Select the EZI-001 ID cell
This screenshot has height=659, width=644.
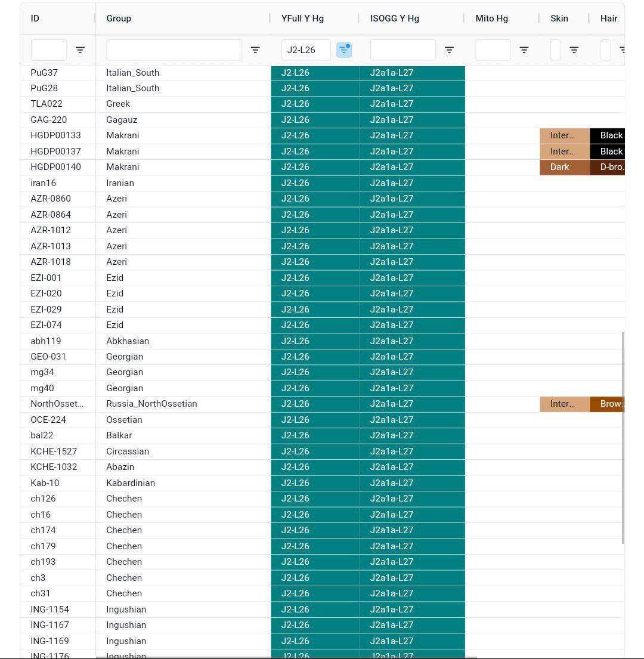58,277
